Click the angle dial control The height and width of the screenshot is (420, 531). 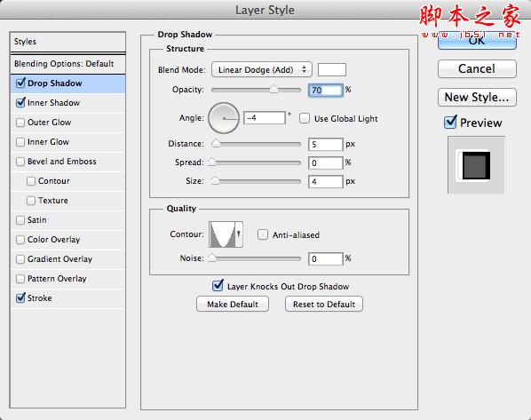[224, 118]
